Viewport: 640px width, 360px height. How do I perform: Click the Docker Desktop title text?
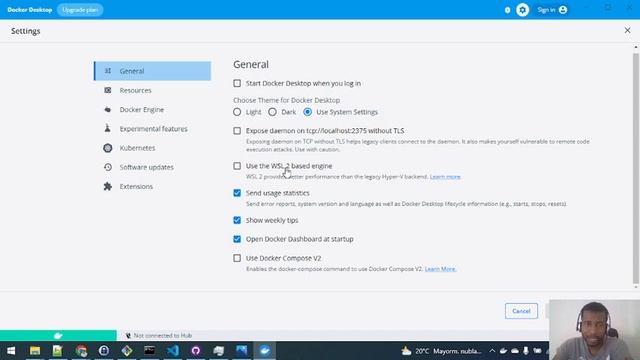click(x=30, y=10)
